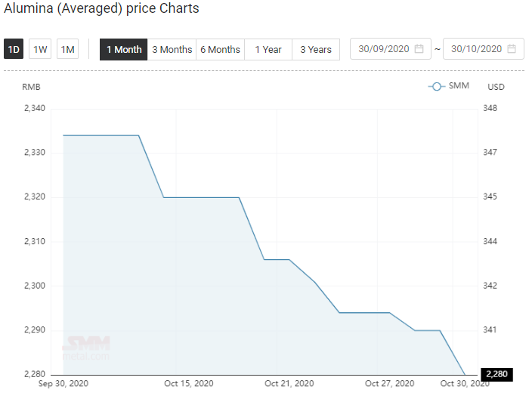Image resolution: width=532 pixels, height=399 pixels.
Task: Switch to 3 Months range
Action: point(172,50)
